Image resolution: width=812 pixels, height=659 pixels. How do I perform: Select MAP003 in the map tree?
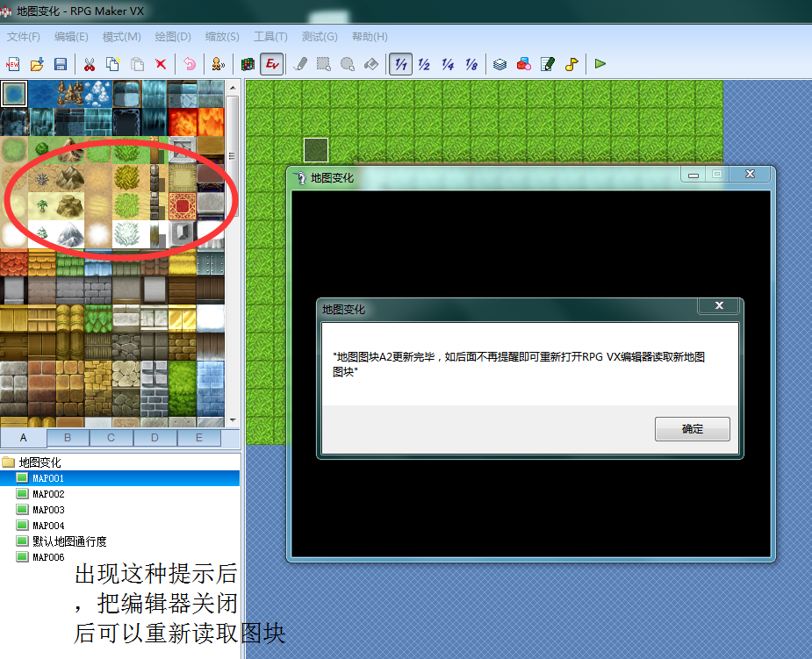[x=48, y=510]
